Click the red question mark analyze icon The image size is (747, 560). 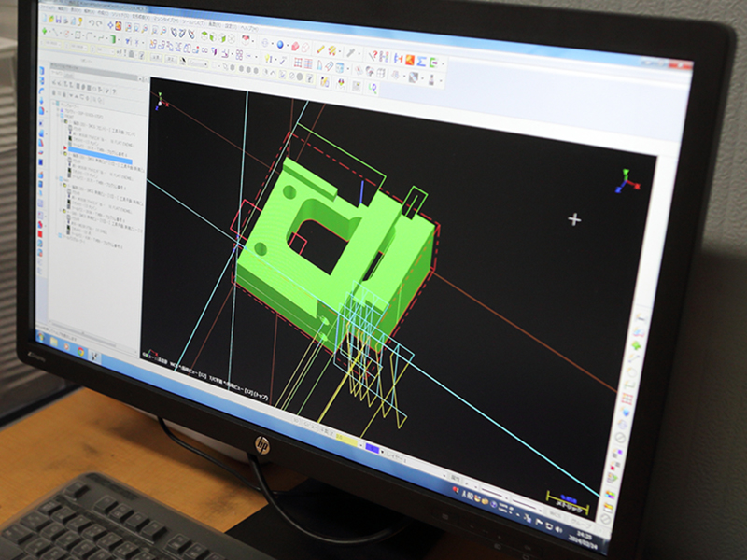coord(373,55)
